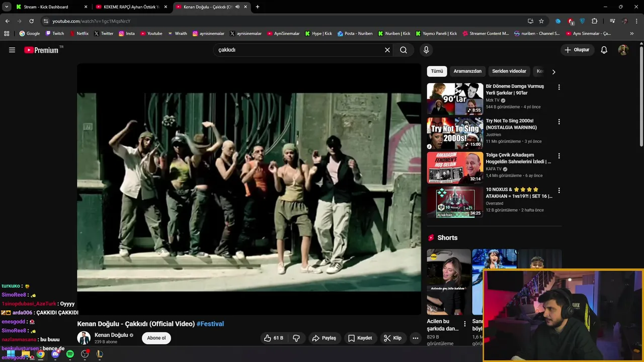Open the account avatar menu
644x362 pixels.
click(x=623, y=50)
